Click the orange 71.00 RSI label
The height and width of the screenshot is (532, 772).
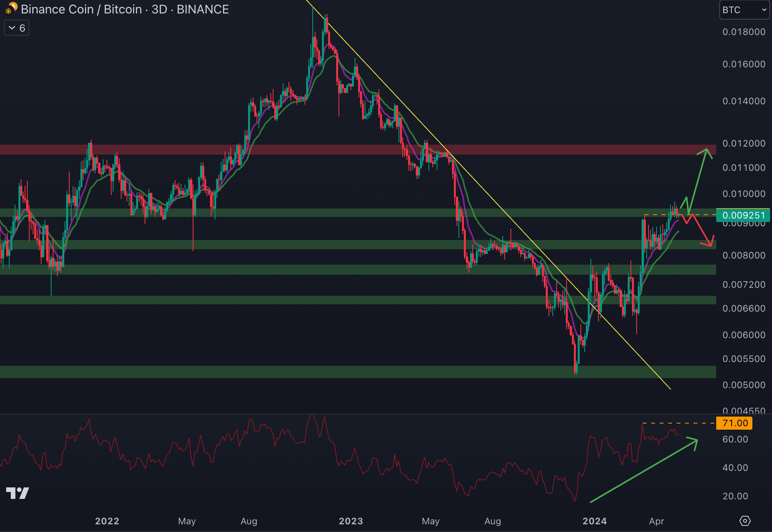[734, 423]
